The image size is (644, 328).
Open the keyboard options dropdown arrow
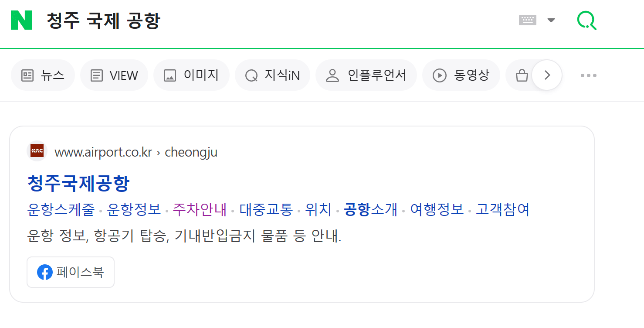click(551, 20)
